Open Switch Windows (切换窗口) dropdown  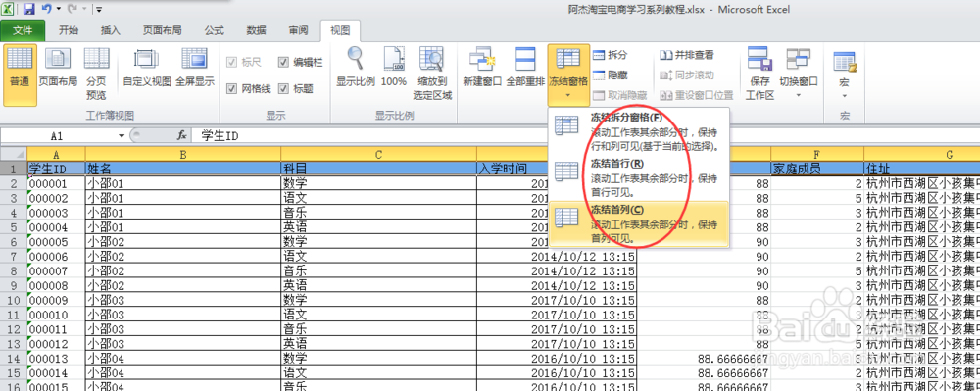click(x=798, y=73)
